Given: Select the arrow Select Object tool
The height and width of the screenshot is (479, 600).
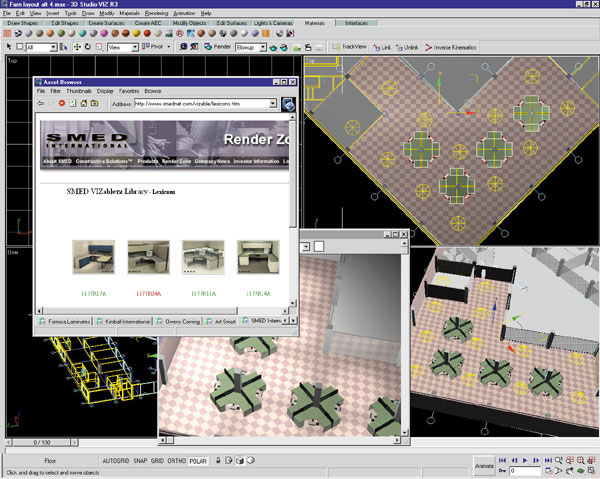Looking at the screenshot, I should point(9,47).
